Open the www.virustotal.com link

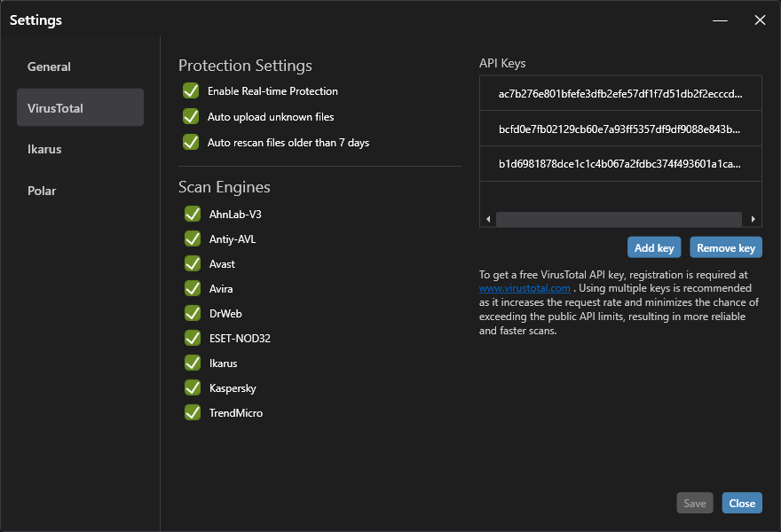point(525,288)
